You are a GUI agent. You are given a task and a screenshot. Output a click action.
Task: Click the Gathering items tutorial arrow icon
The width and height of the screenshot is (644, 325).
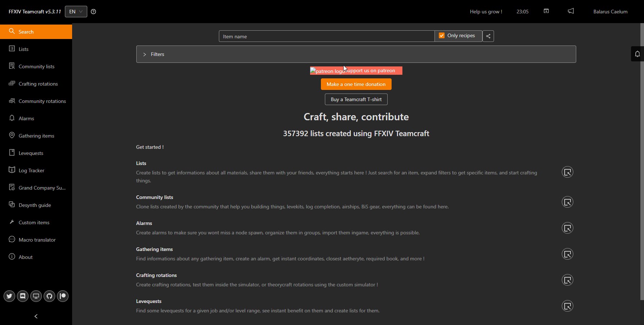pyautogui.click(x=568, y=254)
